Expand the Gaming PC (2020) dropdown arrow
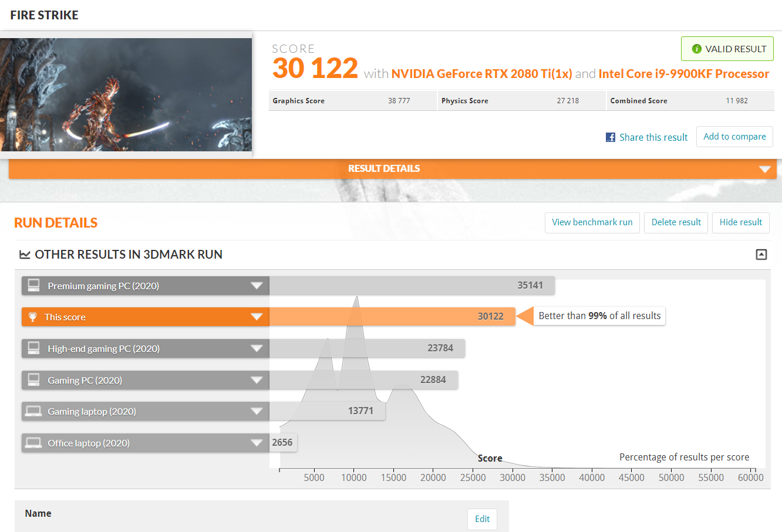 point(257,380)
